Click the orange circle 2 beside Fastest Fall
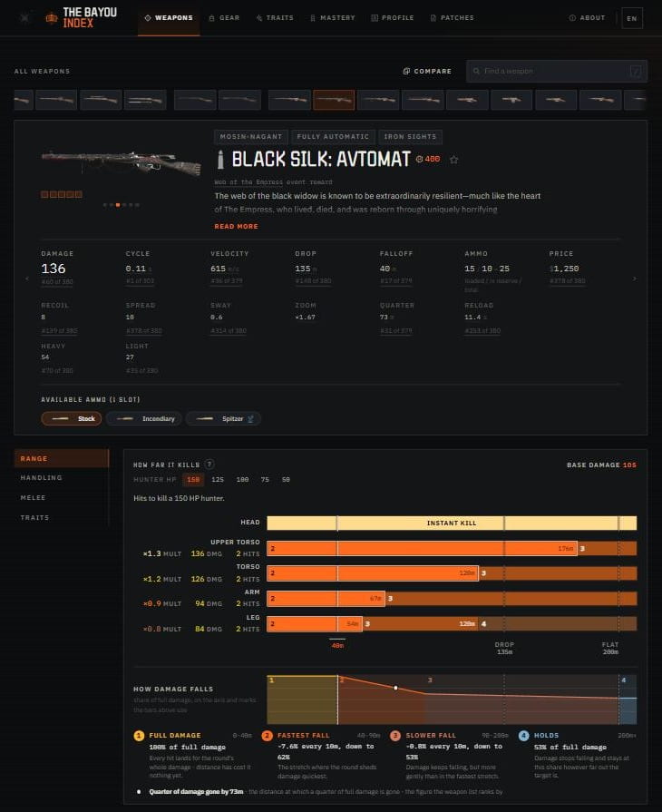Image resolution: width=662 pixels, height=812 pixels. coord(268,736)
